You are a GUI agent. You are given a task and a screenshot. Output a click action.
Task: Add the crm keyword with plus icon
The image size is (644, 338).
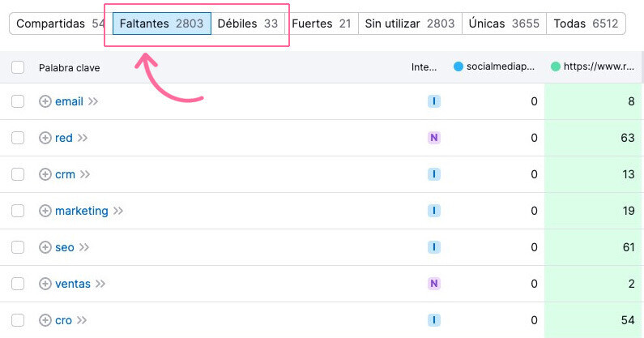(45, 174)
